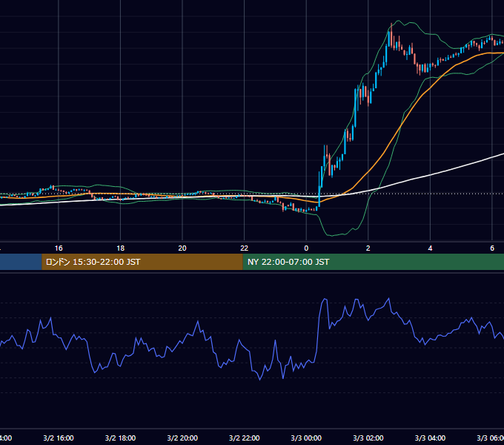Viewport: 504px width, 445px height.
Task: Click the '2' hour label on chart axis
Action: [x=368, y=248]
